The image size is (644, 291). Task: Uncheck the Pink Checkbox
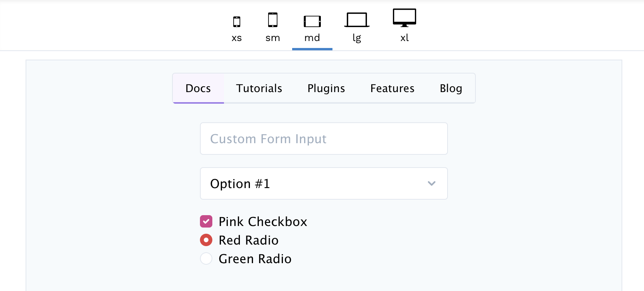click(206, 221)
